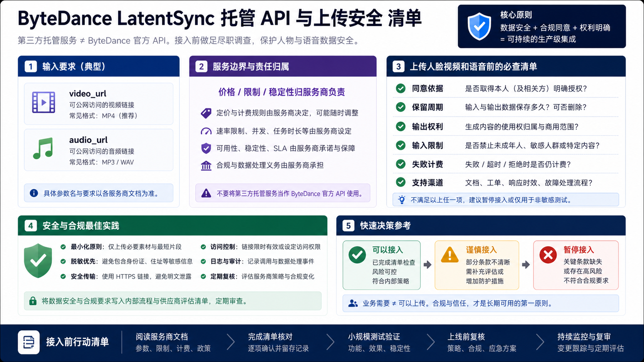Click the check mark beside 同意依据
Screen dimensions: 644x362
pos(401,88)
